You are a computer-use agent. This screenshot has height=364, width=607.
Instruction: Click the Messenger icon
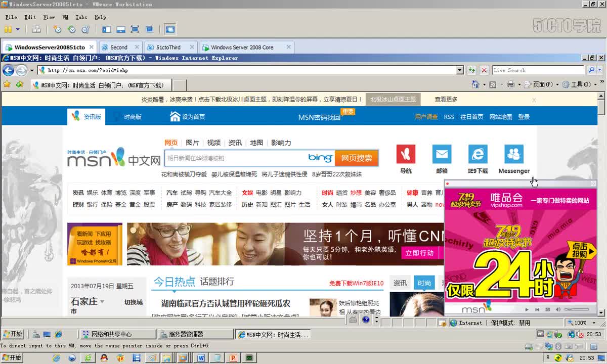point(514,154)
